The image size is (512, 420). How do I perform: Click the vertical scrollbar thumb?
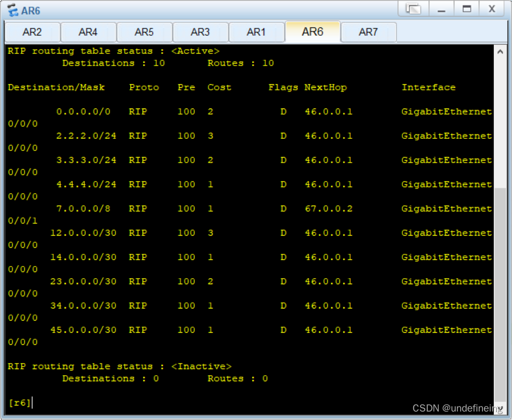point(500,295)
